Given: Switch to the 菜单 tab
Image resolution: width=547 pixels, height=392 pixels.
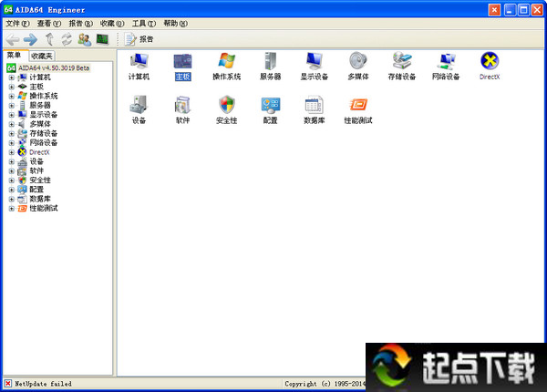Looking at the screenshot, I should click(15, 55).
